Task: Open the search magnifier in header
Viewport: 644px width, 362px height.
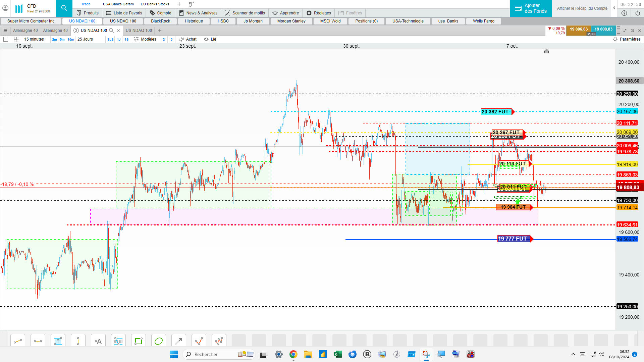Action: pos(64,8)
